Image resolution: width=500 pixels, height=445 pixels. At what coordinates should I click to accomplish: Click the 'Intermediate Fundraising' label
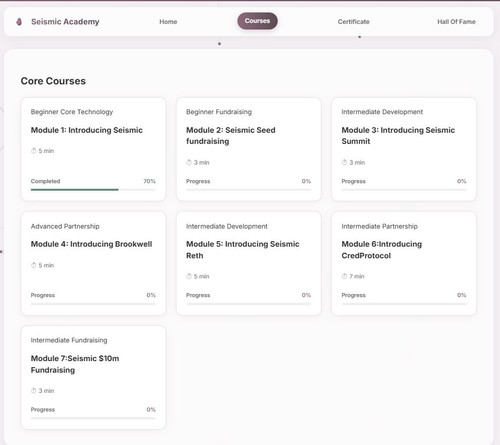tap(69, 340)
